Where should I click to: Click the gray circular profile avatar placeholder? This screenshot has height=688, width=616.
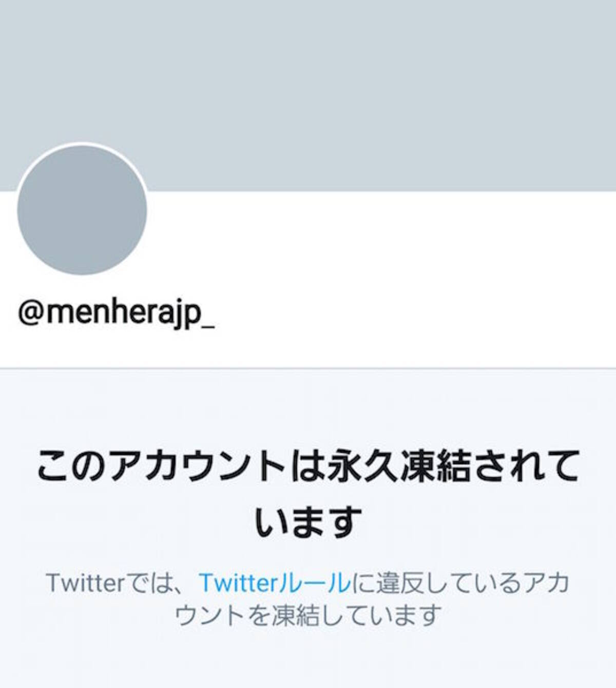click(82, 210)
